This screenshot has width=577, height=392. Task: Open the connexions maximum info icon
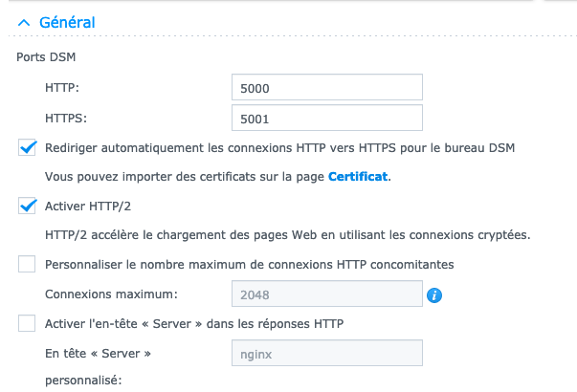coord(434,294)
